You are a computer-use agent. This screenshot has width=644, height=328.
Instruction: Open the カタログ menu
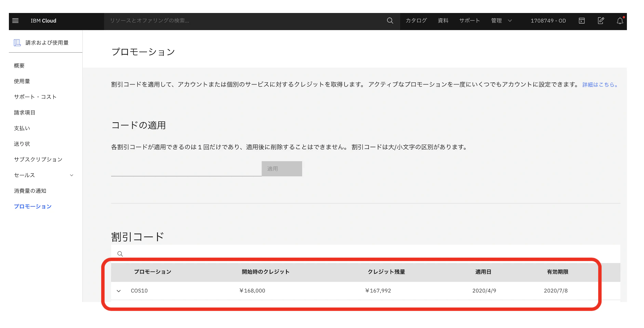[416, 21]
